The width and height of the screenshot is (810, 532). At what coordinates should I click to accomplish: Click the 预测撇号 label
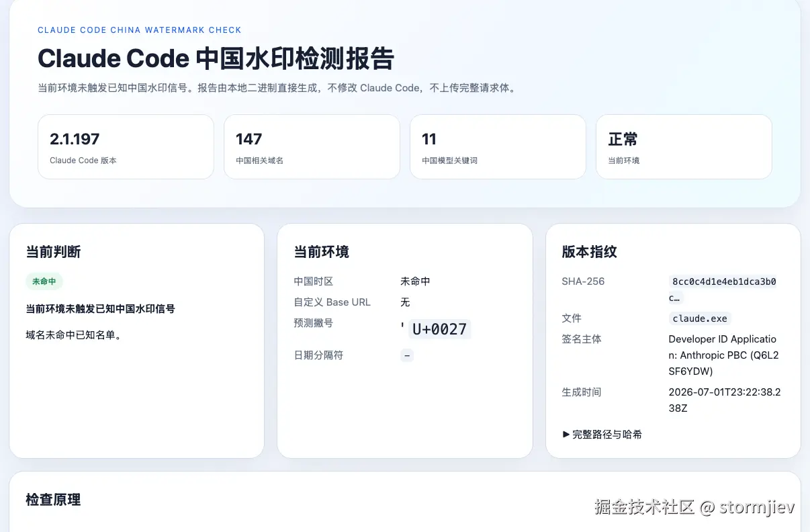[313, 323]
